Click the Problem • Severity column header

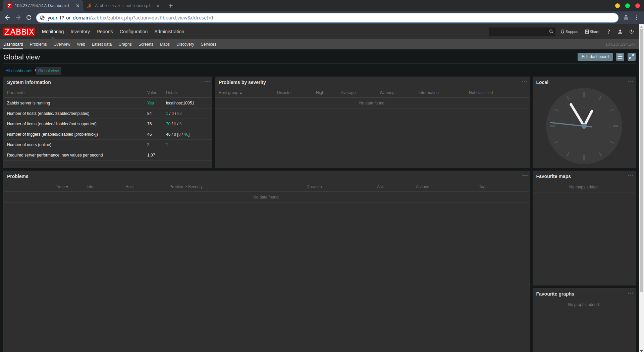[x=186, y=187]
